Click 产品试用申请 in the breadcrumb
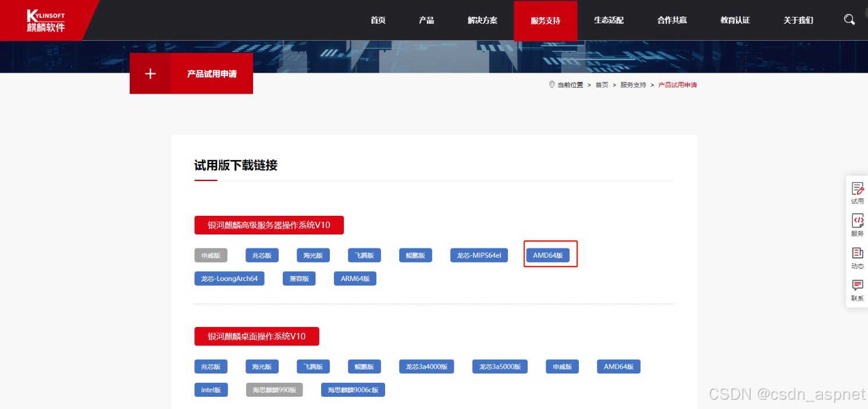Image resolution: width=868 pixels, height=409 pixels. [x=677, y=85]
